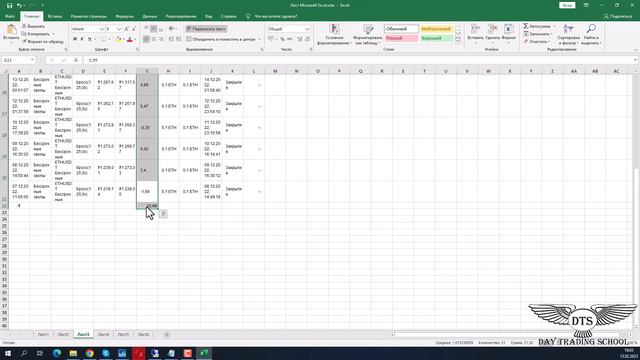The image size is (640, 360).
Task: Open Conditional Formatting (Условное форматирование)
Action: coord(334,34)
